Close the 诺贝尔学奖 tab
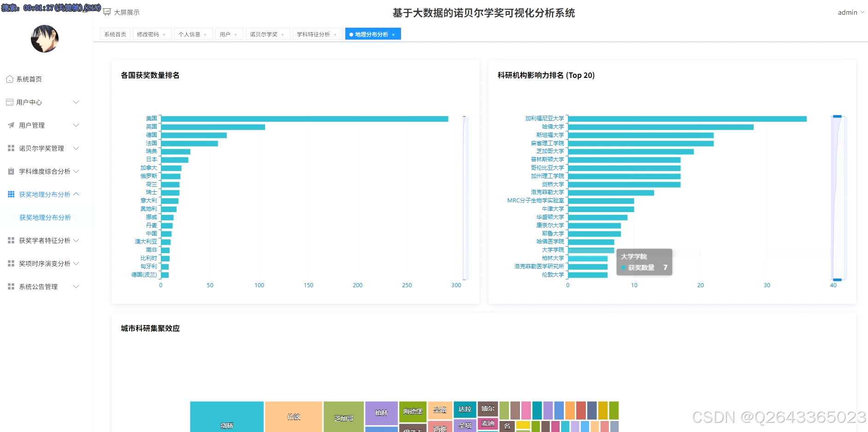This screenshot has width=868, height=432. pyautogui.click(x=283, y=35)
